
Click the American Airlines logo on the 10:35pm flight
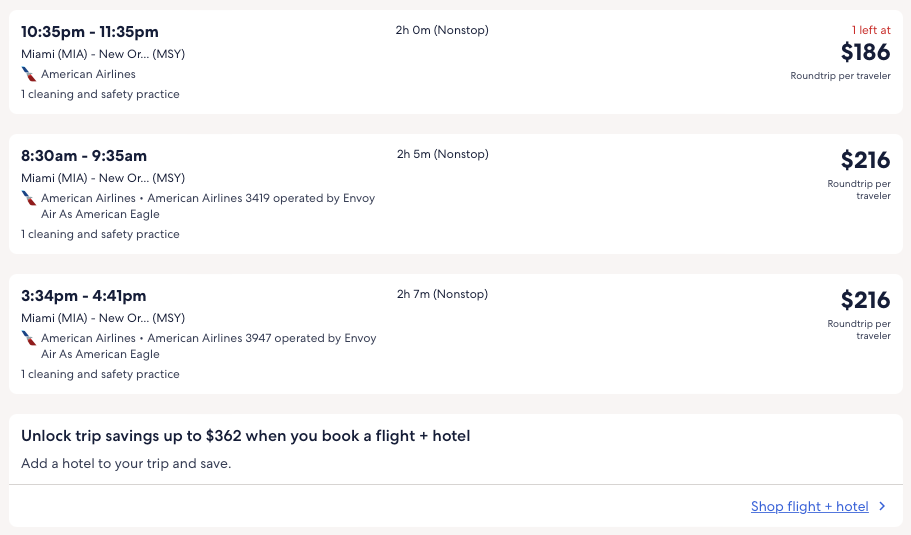point(29,74)
